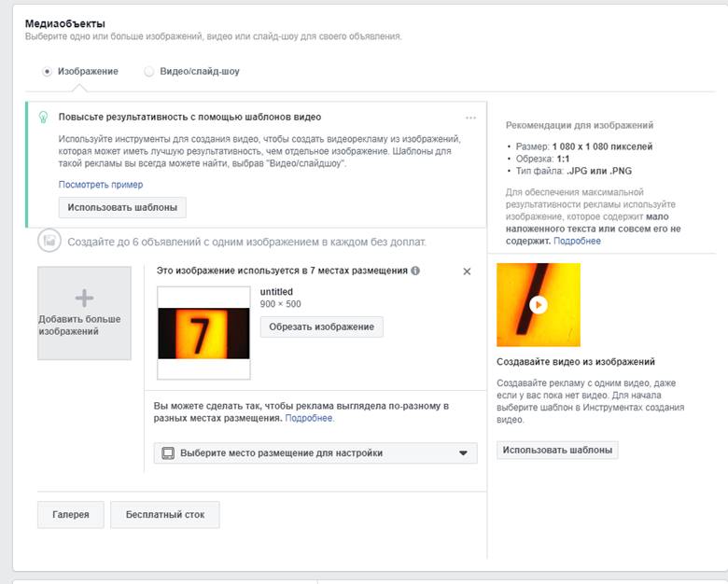Select the Видео/слайд-шоу radio button
The image size is (728, 584).
pyautogui.click(x=149, y=71)
